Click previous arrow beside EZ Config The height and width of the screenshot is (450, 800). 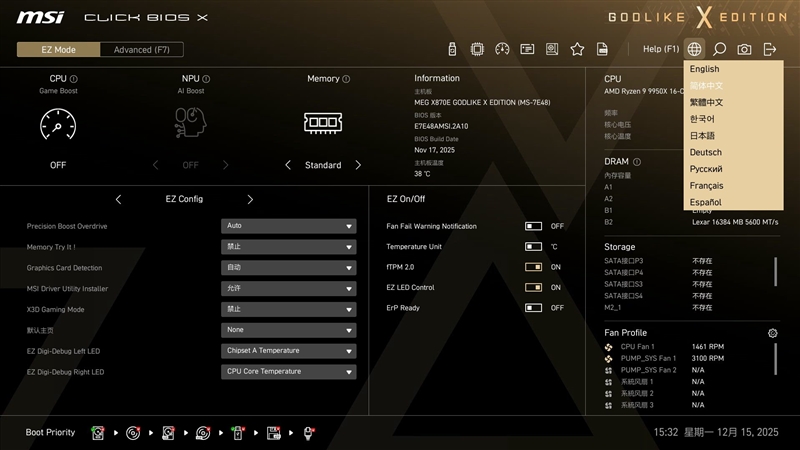coord(118,199)
